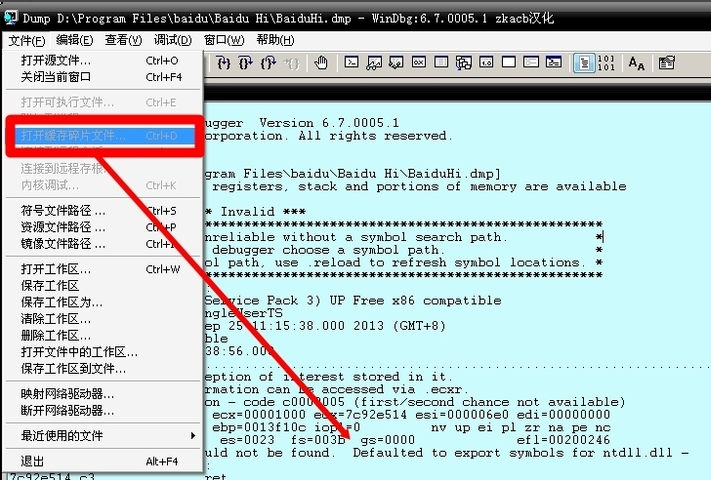Expand the 最近使用的文件 submenu arrow
The image size is (711, 480).
click(x=193, y=436)
